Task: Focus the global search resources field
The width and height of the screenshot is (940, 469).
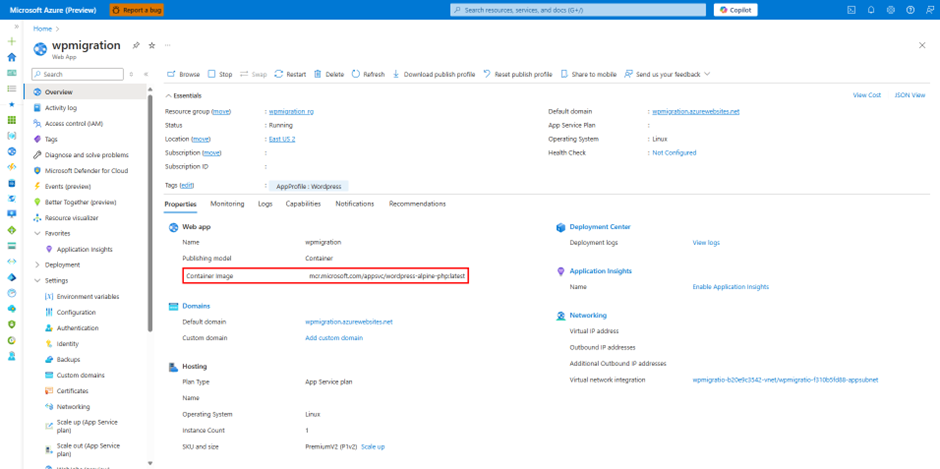Action: [x=578, y=10]
